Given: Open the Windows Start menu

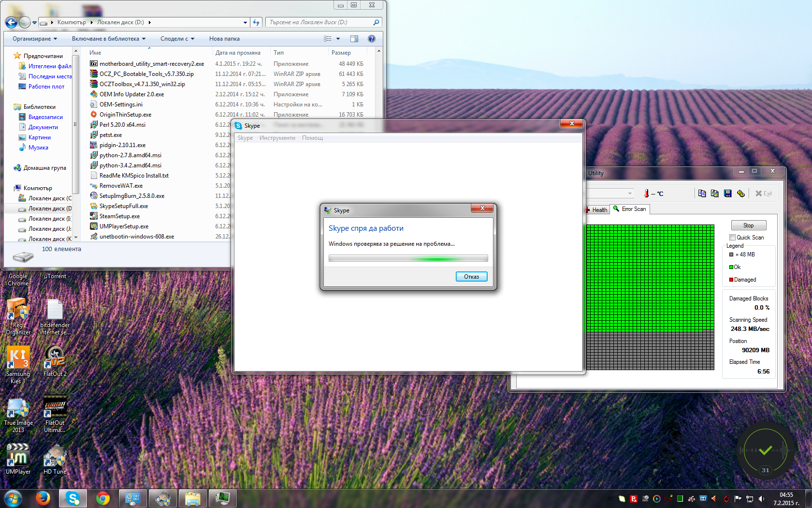Looking at the screenshot, I should [x=13, y=498].
